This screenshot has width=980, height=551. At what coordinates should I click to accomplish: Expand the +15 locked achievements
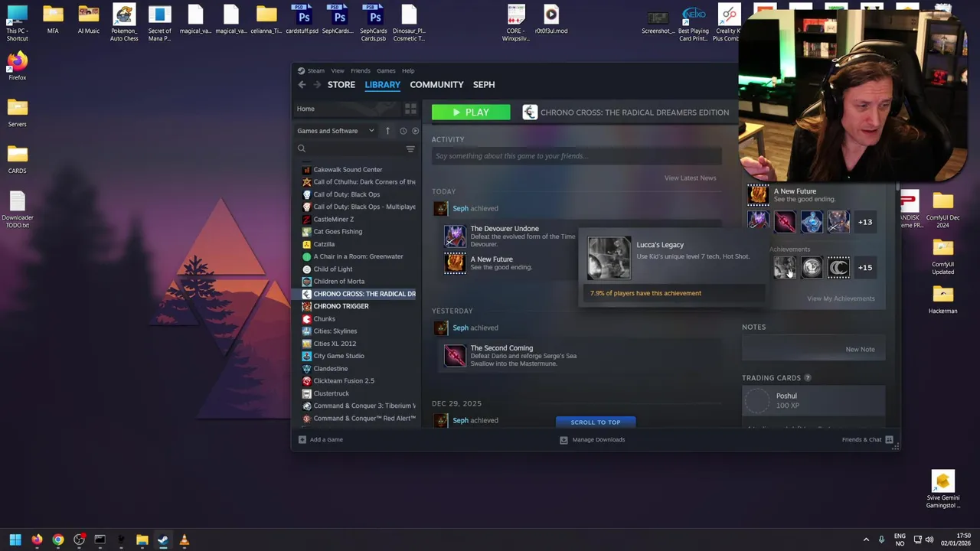864,268
